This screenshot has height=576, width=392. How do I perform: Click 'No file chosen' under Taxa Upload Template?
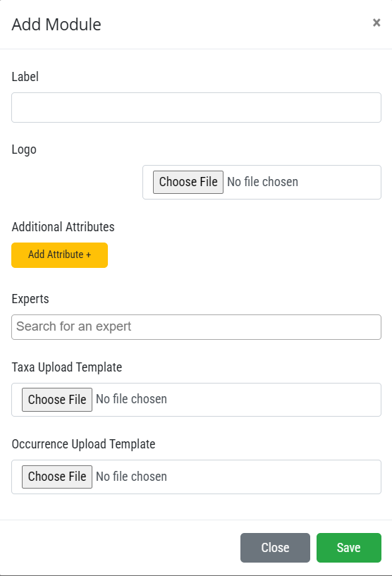(132, 399)
